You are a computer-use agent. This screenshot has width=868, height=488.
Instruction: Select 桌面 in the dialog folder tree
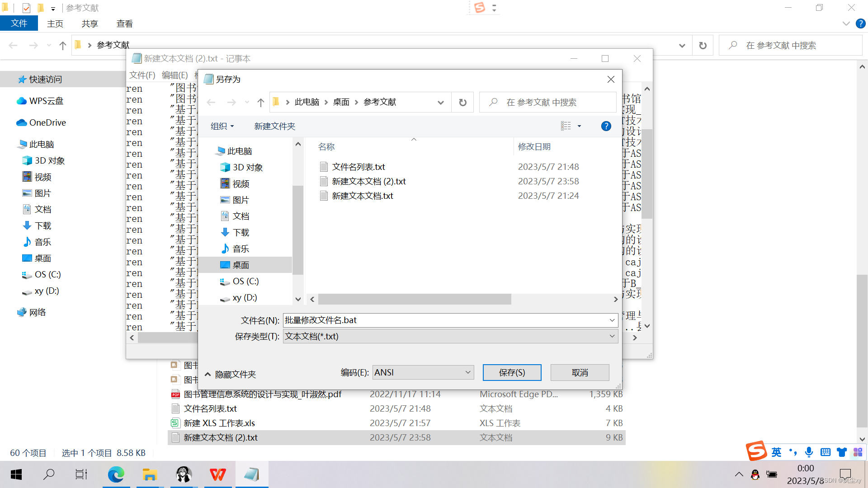(x=241, y=265)
